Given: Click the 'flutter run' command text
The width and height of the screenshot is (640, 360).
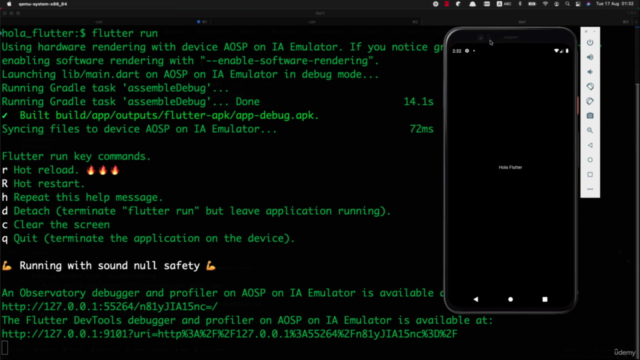Looking at the screenshot, I should 125,33.
